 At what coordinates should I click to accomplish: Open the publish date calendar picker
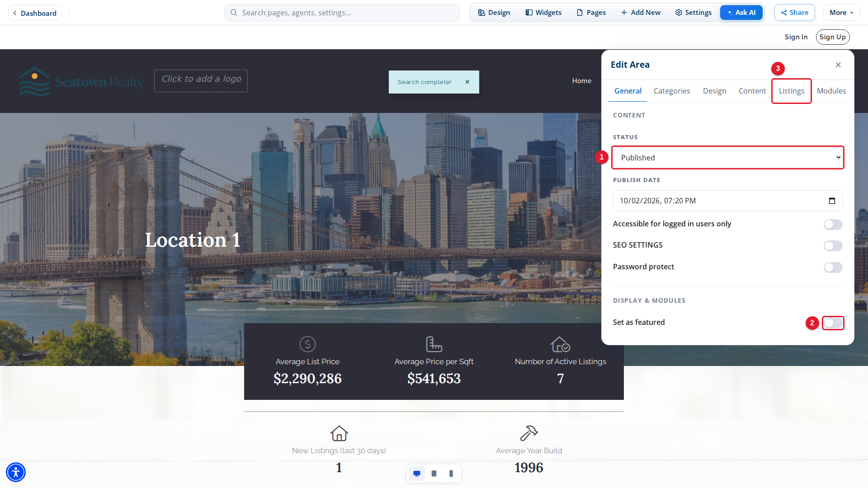[x=832, y=201]
